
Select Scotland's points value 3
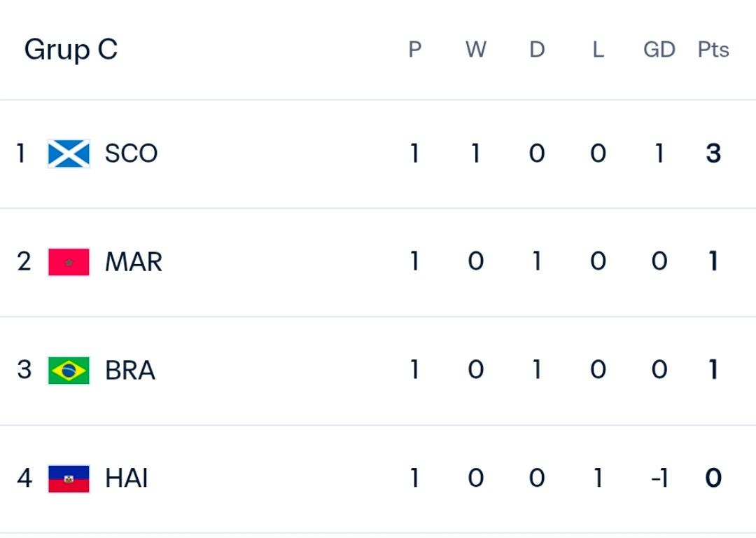point(713,153)
